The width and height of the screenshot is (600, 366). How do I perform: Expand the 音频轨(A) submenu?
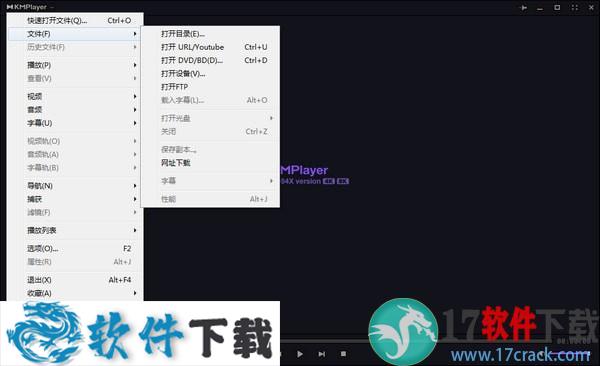[x=75, y=155]
